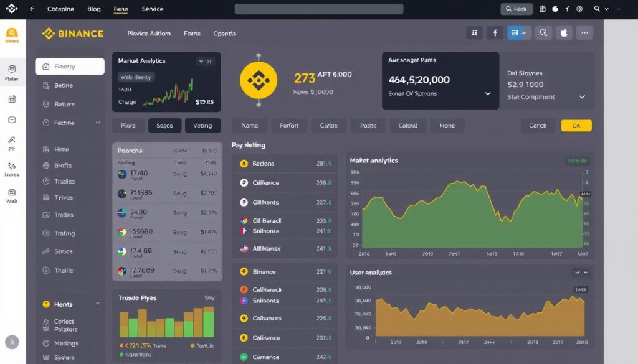The width and height of the screenshot is (638, 364).
Task: Open the User analytics second chevron
Action: [x=586, y=273]
